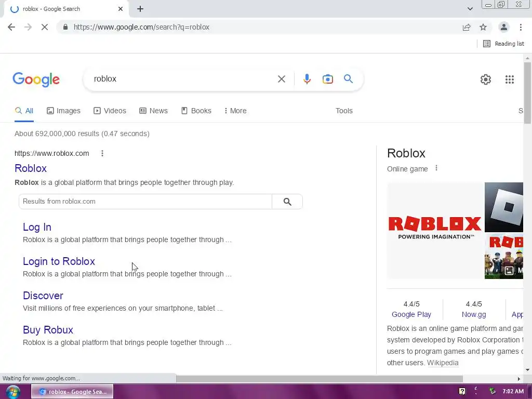
Task: Open the Discover sitelink
Action: (x=43, y=296)
